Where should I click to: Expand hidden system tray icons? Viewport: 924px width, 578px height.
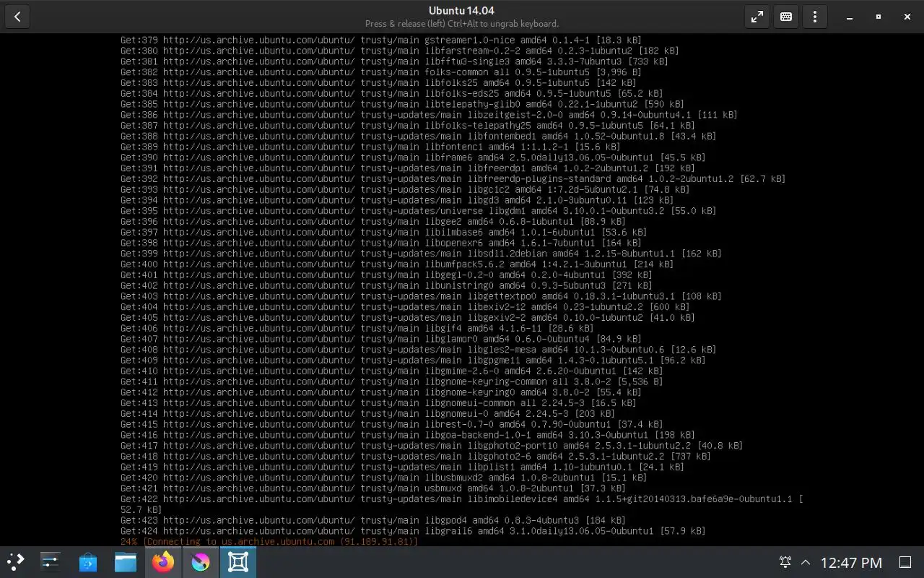806,562
